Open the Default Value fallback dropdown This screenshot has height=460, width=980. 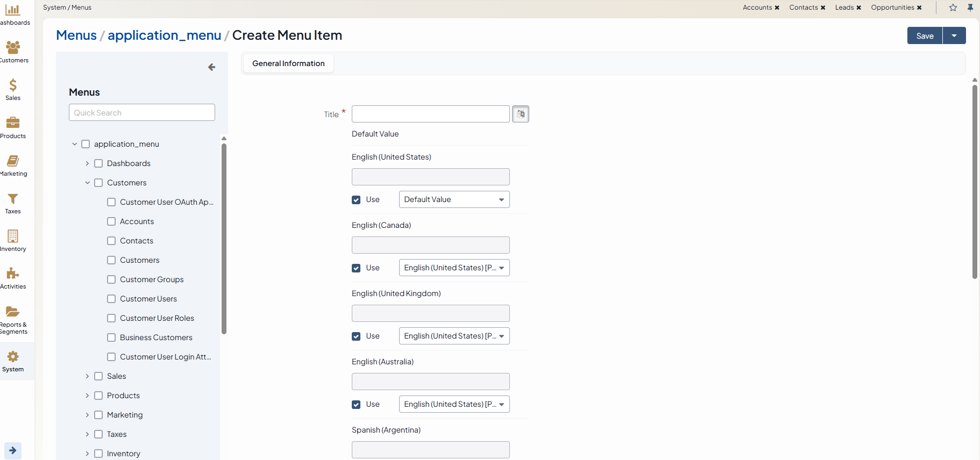[454, 199]
